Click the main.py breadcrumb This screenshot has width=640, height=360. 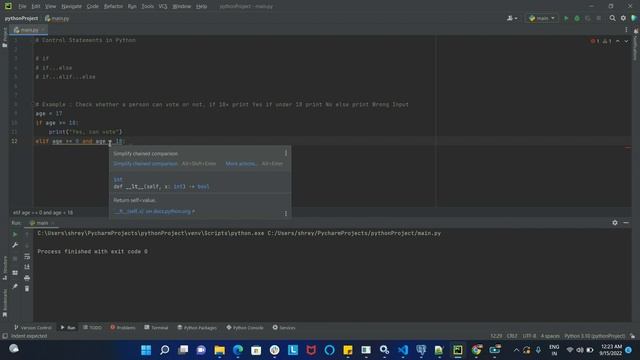[58, 18]
